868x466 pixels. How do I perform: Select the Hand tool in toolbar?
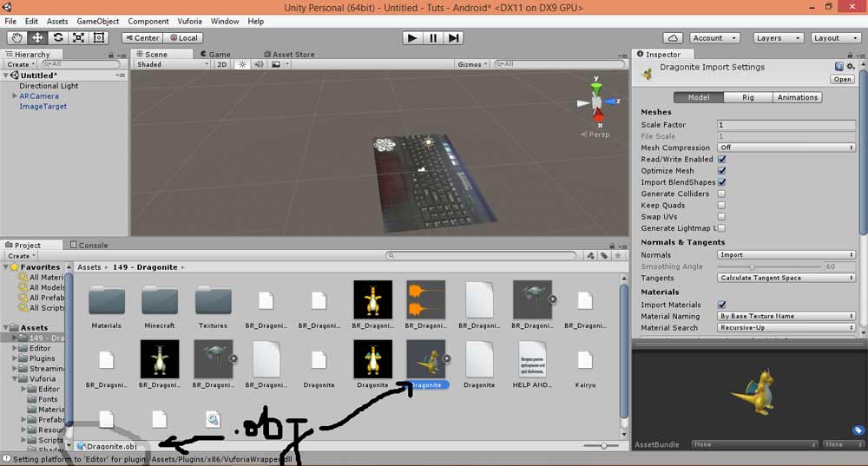(17, 37)
